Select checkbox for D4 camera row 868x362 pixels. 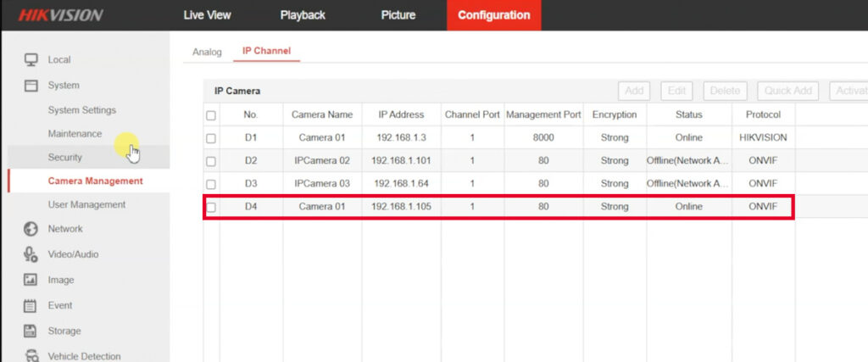[211, 207]
